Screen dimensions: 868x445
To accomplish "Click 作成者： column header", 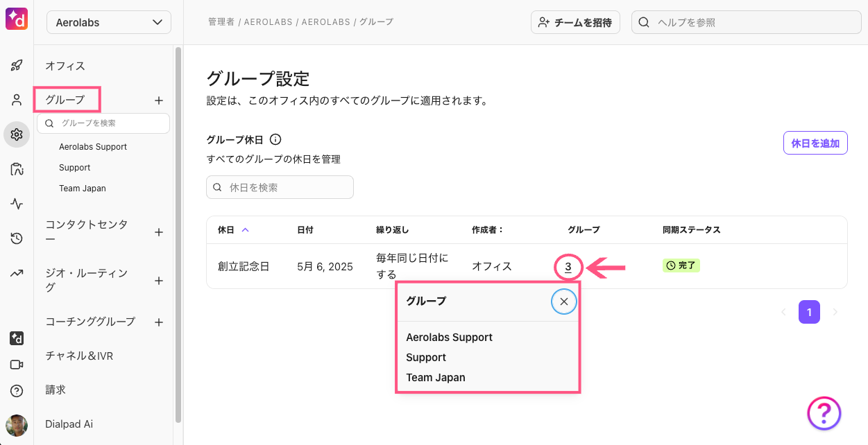I will [487, 229].
